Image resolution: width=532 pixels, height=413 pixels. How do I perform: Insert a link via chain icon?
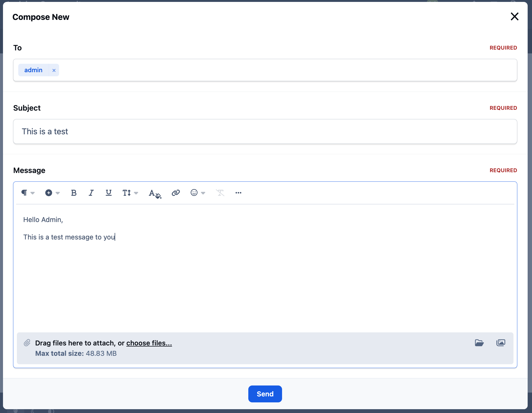pyautogui.click(x=176, y=193)
